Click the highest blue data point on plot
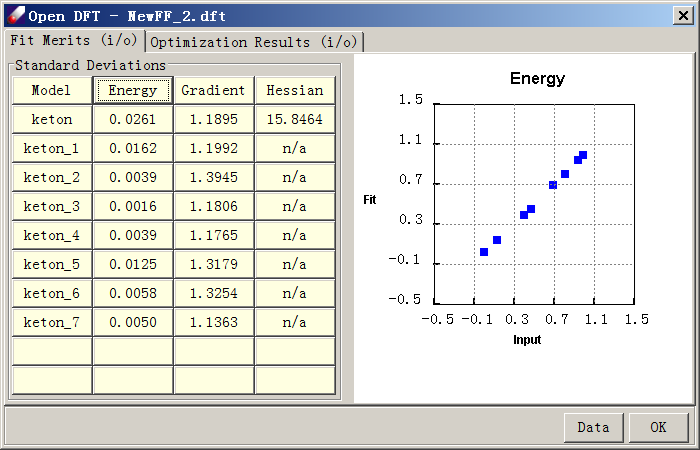This screenshot has height=450, width=700. click(583, 155)
